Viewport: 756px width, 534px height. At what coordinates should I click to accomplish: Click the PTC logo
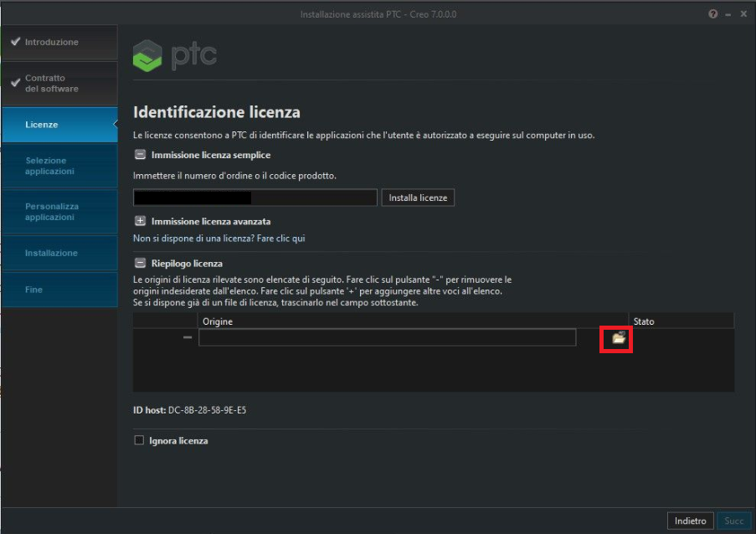coord(174,55)
